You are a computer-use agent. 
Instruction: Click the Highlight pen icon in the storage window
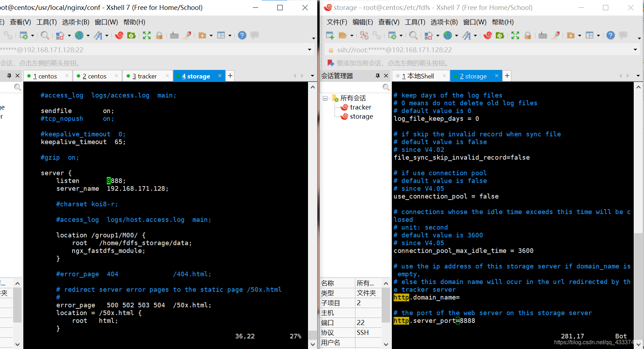click(x=556, y=35)
